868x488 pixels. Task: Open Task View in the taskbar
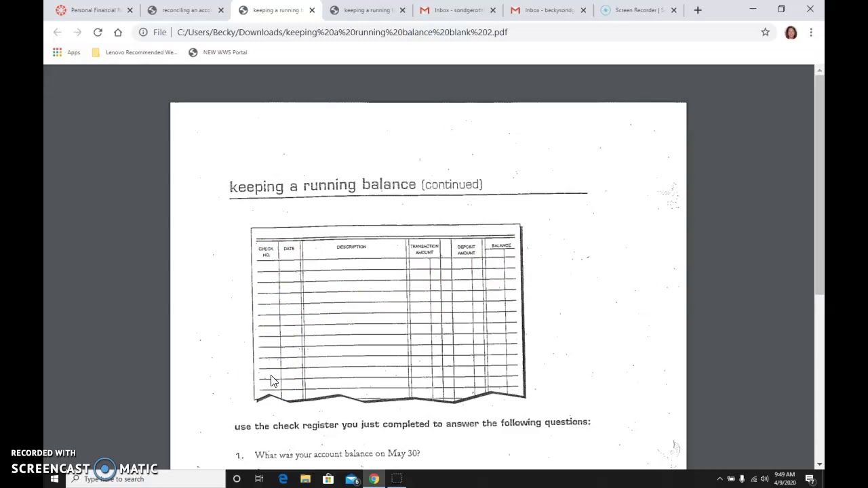(259, 479)
